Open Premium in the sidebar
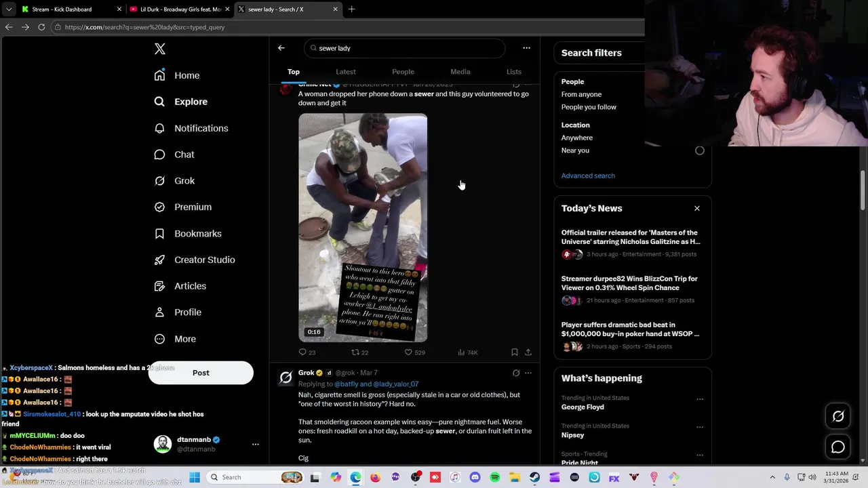The width and height of the screenshot is (868, 488). pos(183,207)
